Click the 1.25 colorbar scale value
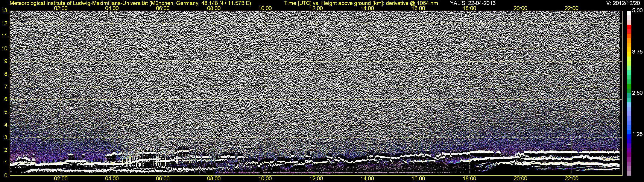Screen dimensions: 644x182 click(637, 134)
